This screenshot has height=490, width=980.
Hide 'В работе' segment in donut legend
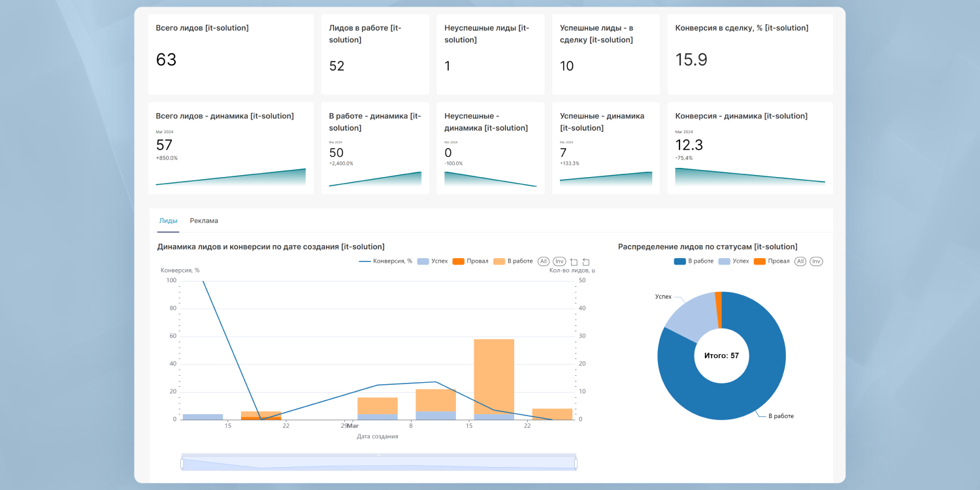(693, 261)
